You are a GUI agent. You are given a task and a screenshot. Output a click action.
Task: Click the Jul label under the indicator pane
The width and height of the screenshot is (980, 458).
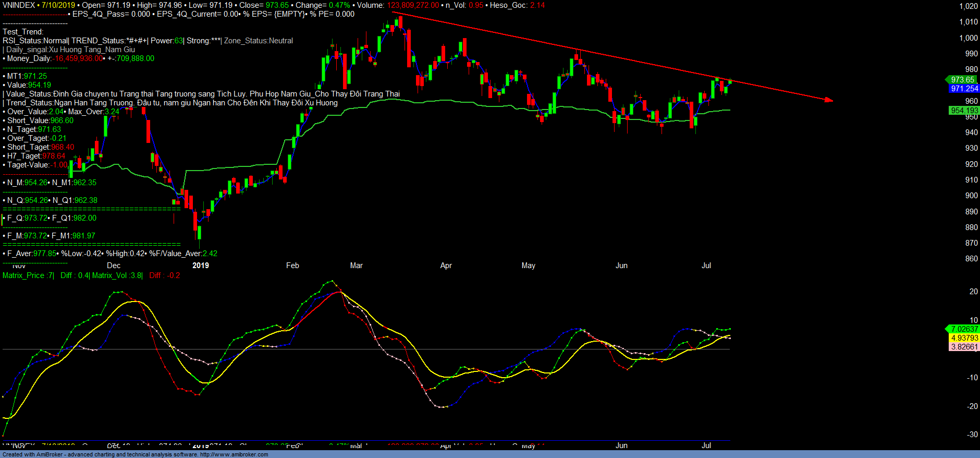(706, 445)
